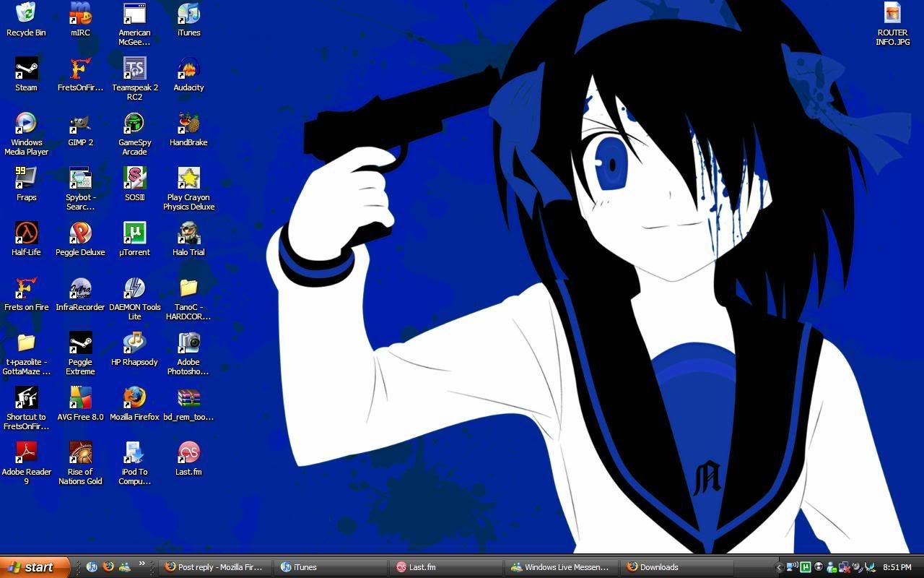
Task: Select the American McGee shortcut
Action: click(x=134, y=24)
